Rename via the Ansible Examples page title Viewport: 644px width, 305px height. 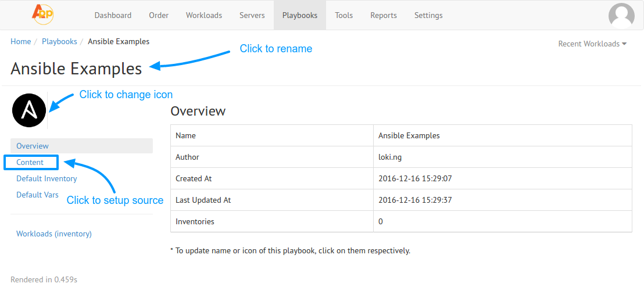[76, 69]
